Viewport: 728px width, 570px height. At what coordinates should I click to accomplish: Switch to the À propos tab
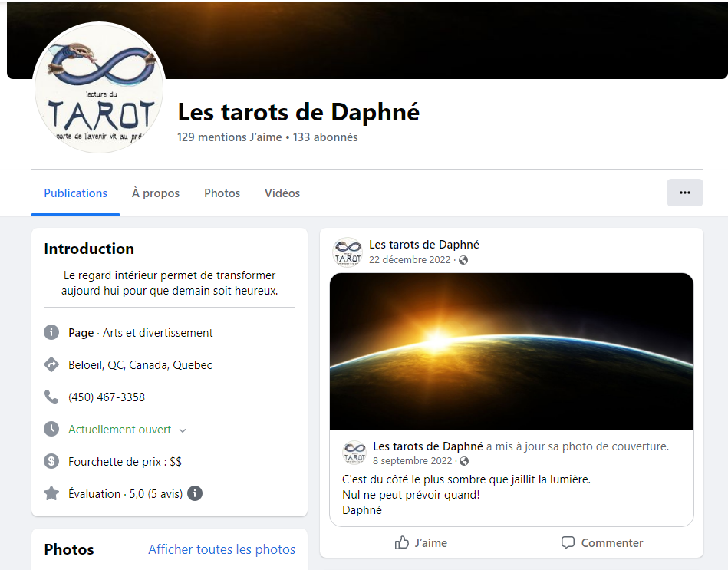(156, 193)
